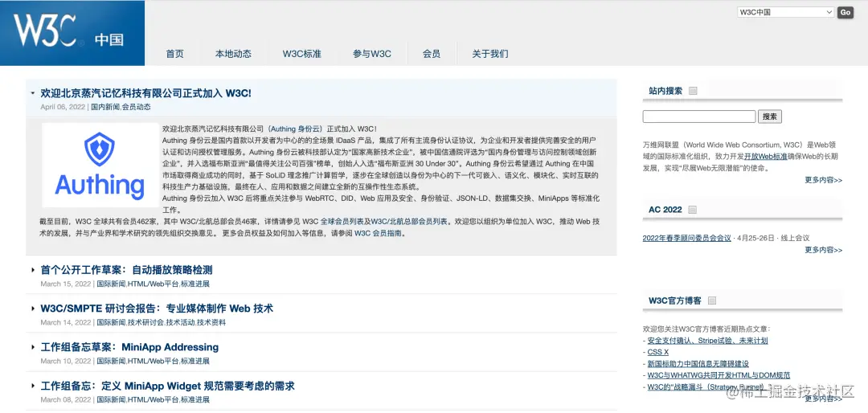Screen dimensions: 868x413
Task: Collapse the 欢迎北京蒸汽记忆科技 news item arrow
Action: pos(33,93)
